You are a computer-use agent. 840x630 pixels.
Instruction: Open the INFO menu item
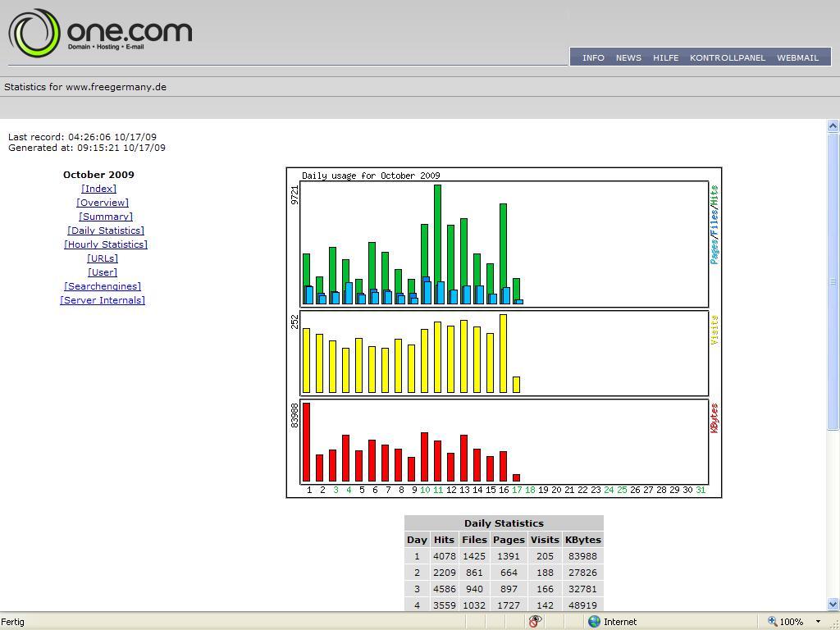pyautogui.click(x=593, y=57)
